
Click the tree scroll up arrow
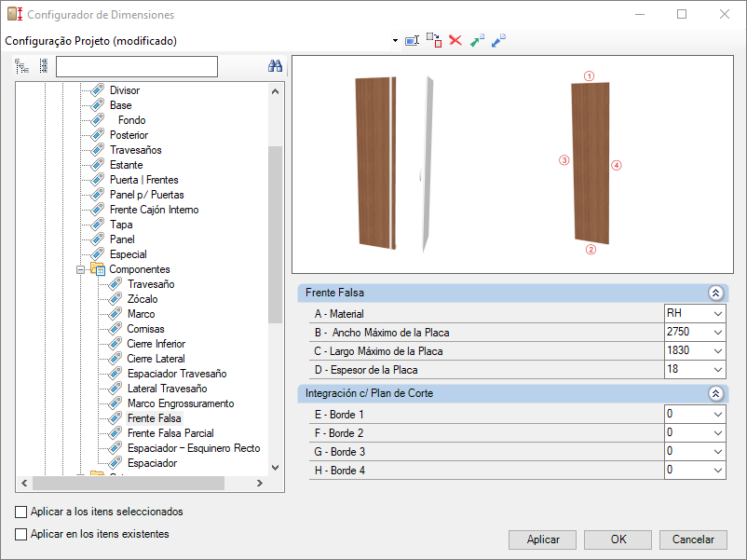click(275, 91)
